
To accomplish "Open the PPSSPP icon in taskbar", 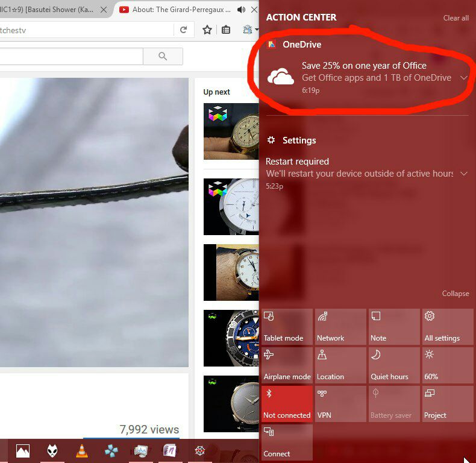I will [x=111, y=451].
